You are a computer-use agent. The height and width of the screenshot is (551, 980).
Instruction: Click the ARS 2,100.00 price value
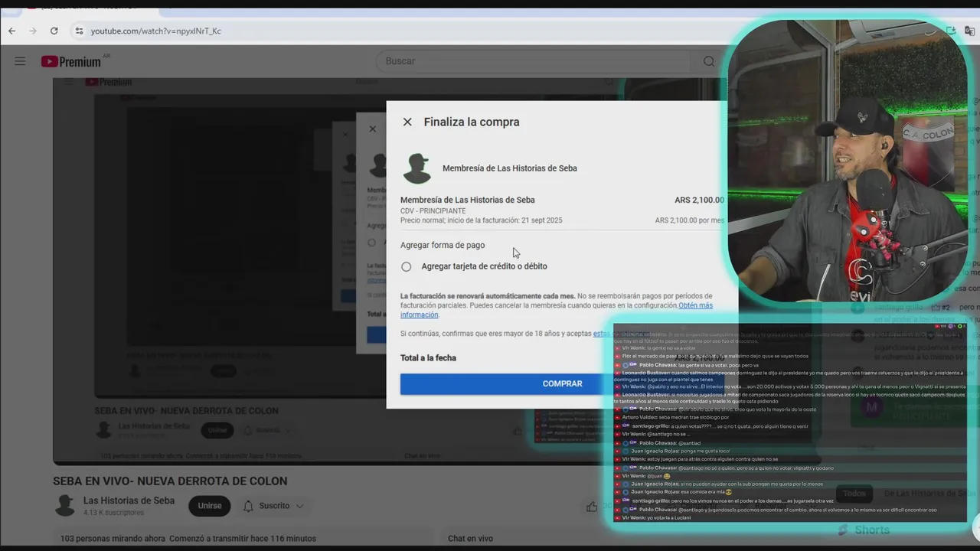point(699,201)
